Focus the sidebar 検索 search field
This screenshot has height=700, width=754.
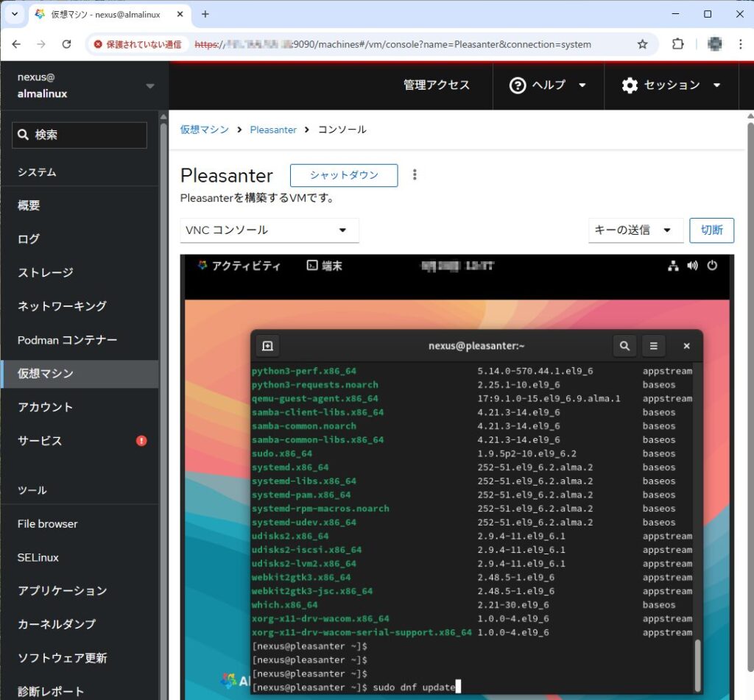click(80, 135)
